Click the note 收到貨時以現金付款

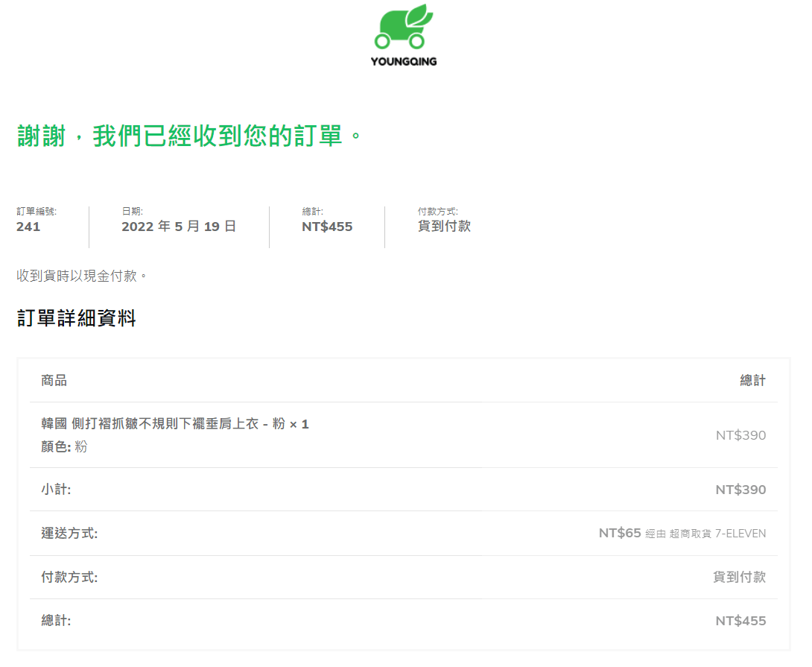point(81,276)
